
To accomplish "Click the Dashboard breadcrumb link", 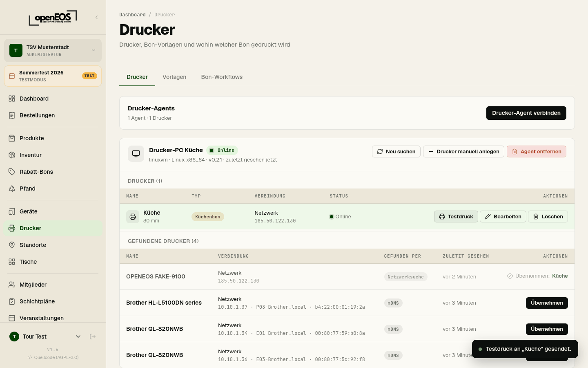I will click(x=132, y=15).
